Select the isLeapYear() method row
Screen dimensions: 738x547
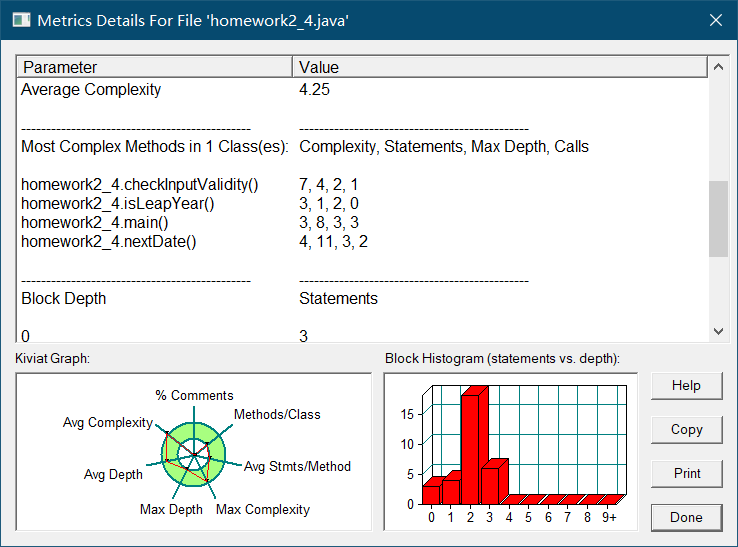click(x=361, y=203)
